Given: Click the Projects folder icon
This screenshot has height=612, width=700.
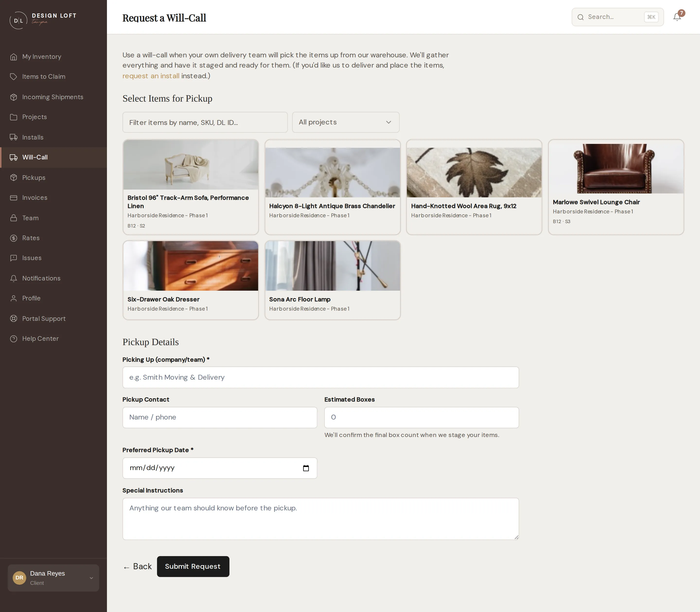Looking at the screenshot, I should 14,117.
